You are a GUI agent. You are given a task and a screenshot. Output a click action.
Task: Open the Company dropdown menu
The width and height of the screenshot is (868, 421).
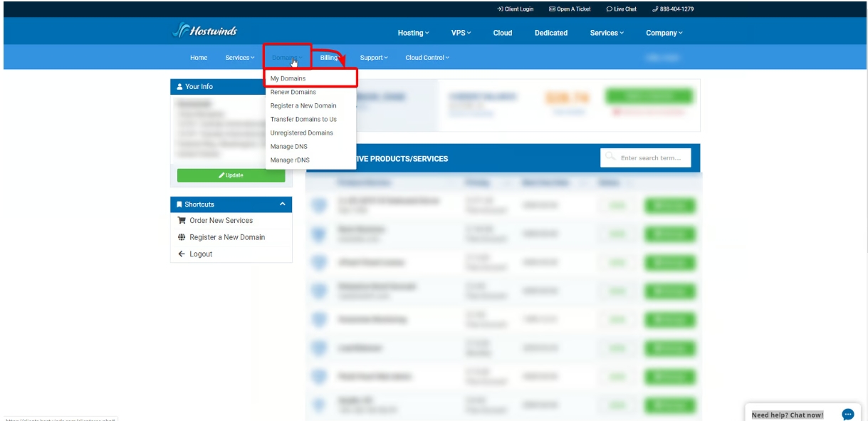coord(664,33)
